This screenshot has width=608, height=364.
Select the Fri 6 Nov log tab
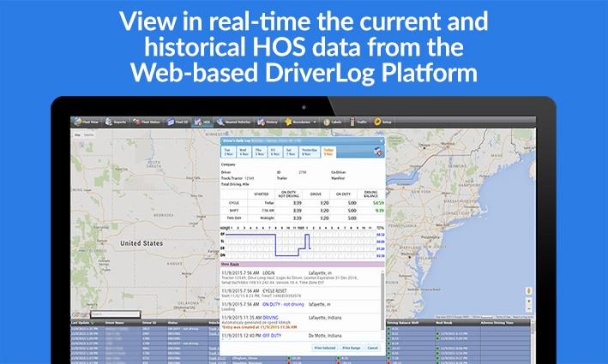(x=274, y=152)
